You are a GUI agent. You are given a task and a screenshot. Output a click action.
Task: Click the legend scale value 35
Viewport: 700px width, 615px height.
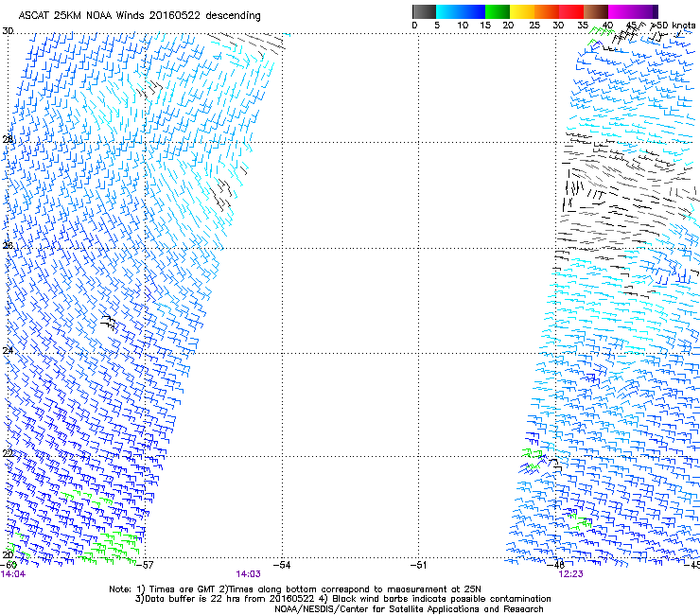[583, 26]
